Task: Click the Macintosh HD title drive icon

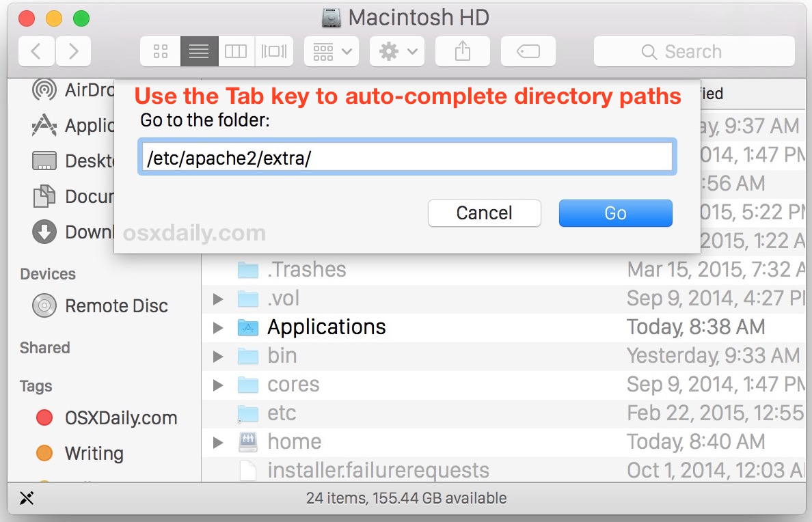Action: (x=331, y=18)
